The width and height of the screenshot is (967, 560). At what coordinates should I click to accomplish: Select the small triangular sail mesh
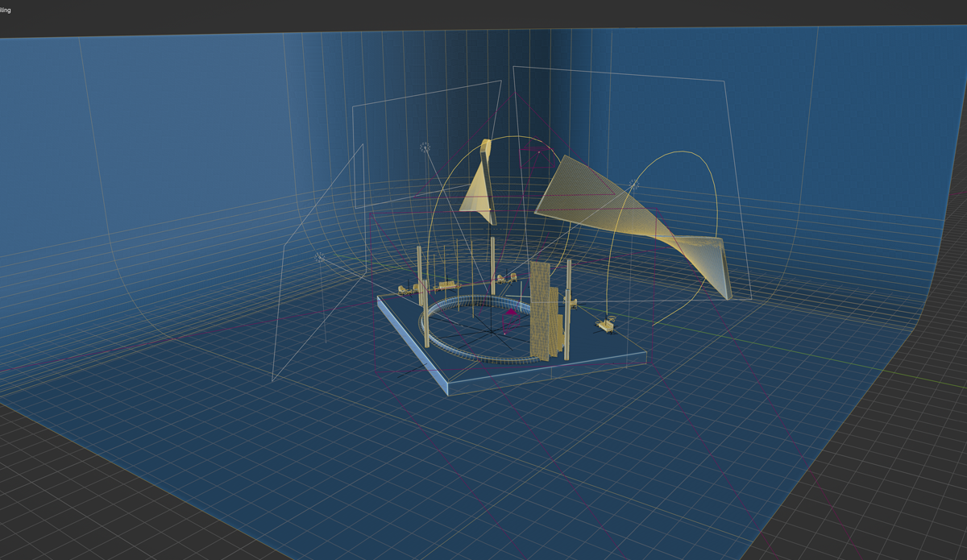(x=479, y=187)
